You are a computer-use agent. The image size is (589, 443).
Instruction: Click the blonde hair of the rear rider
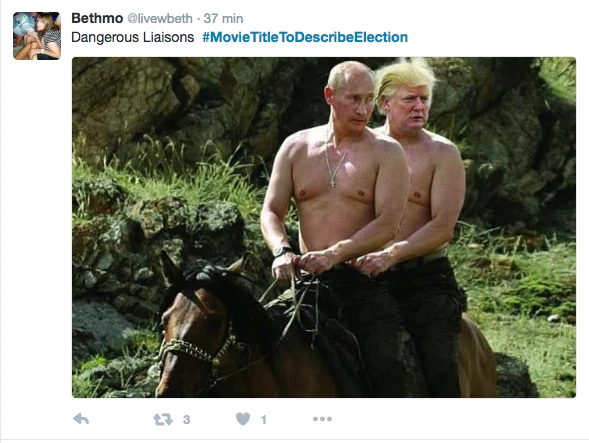(x=404, y=77)
